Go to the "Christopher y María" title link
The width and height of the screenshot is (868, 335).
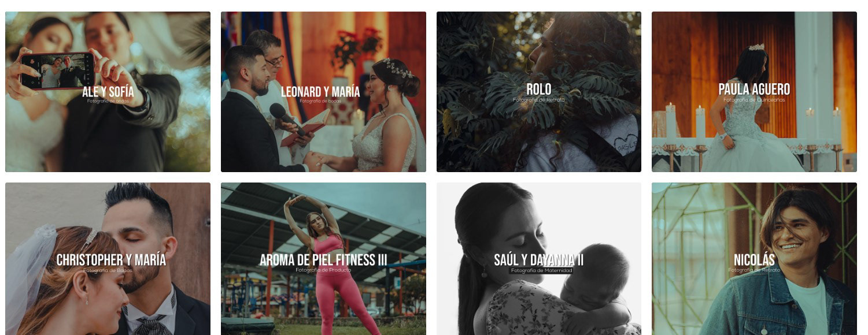click(111, 260)
